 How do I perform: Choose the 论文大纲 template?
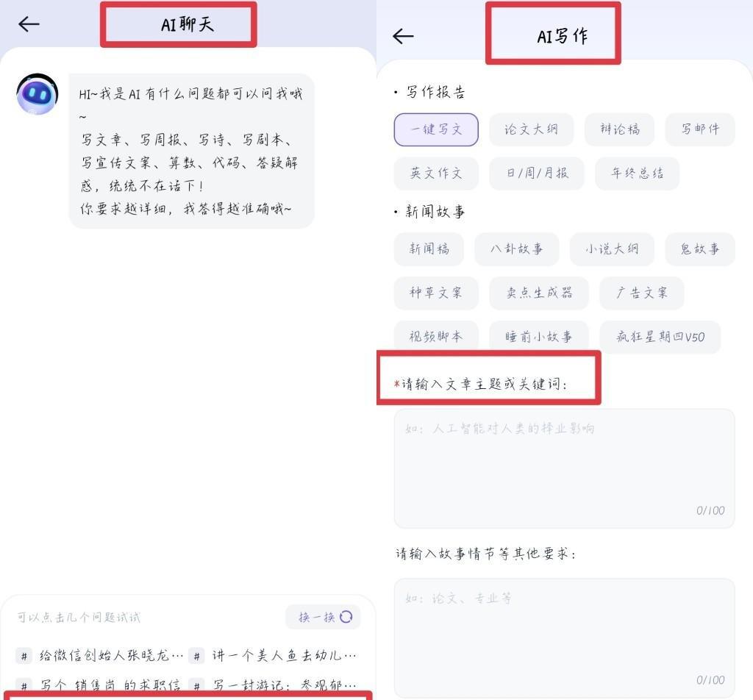pos(531,129)
